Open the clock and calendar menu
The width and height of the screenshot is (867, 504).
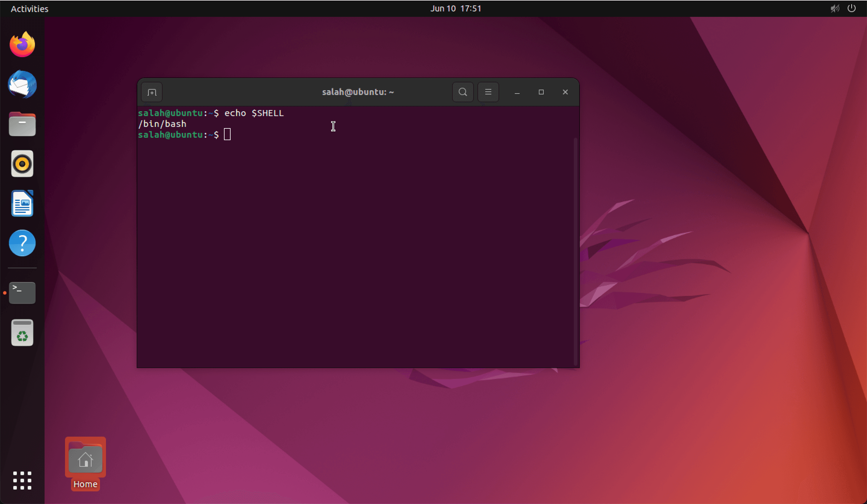[x=455, y=9]
